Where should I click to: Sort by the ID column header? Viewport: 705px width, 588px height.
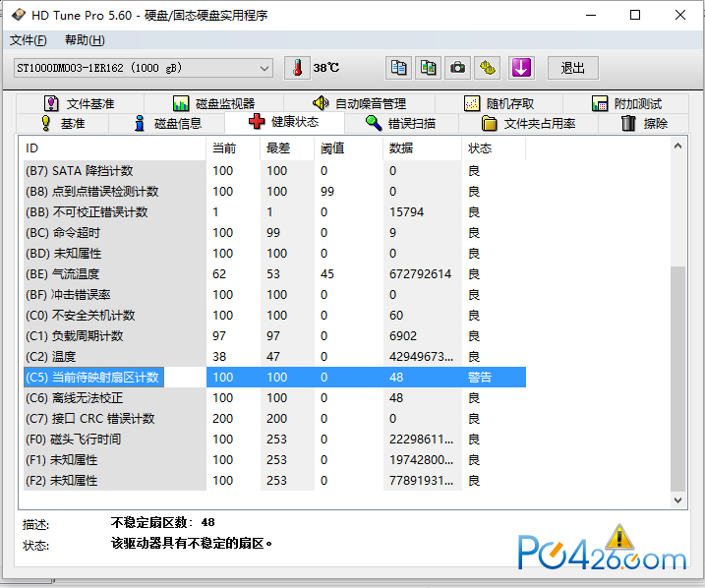pyautogui.click(x=115, y=148)
